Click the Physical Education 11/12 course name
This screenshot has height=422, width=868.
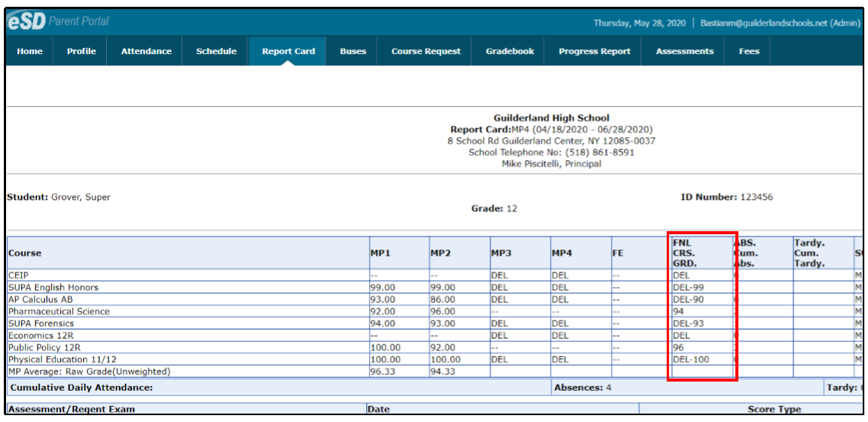[x=62, y=359]
